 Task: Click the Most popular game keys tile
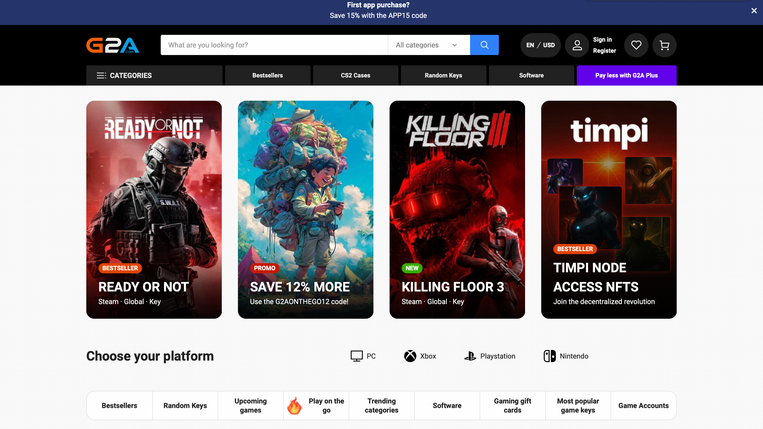[578, 405]
